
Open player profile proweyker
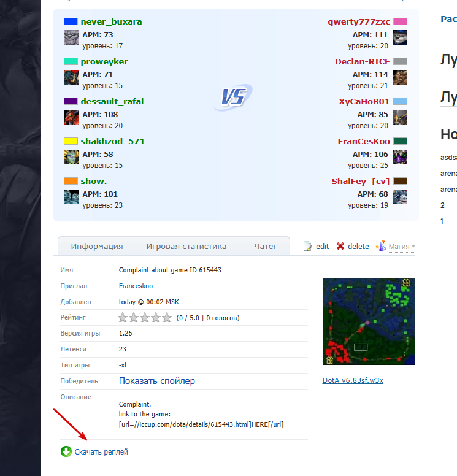[104, 61]
